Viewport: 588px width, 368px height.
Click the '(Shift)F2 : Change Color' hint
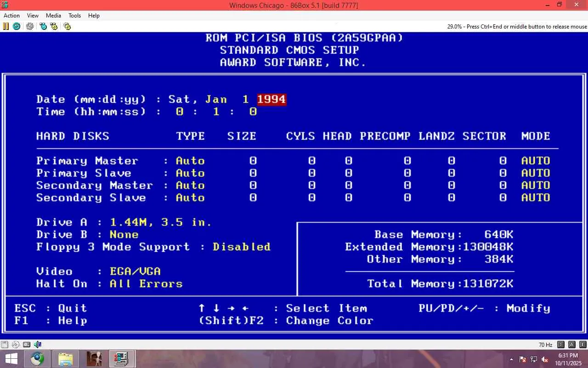click(286, 321)
